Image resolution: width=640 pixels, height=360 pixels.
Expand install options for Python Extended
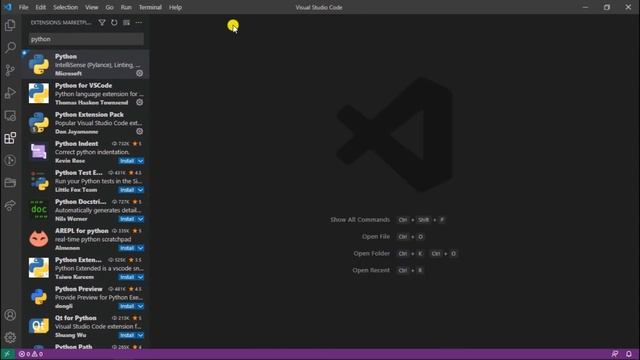pyautogui.click(x=140, y=277)
